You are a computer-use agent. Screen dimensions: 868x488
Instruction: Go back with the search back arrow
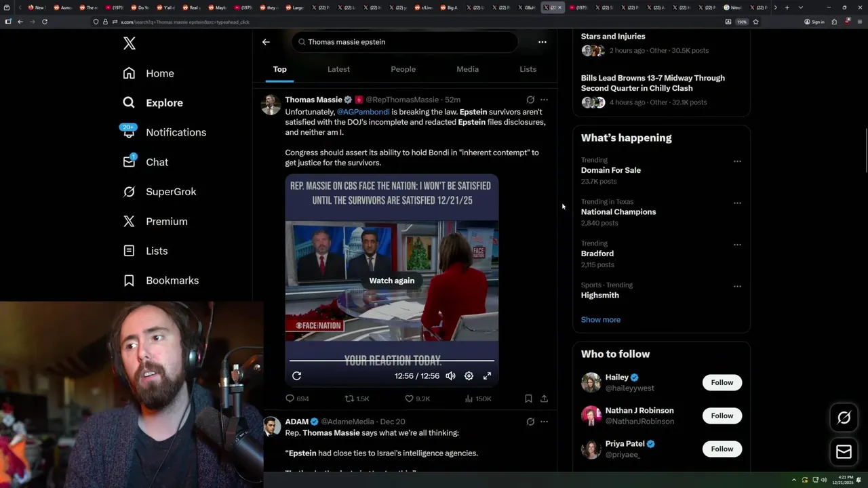(x=266, y=42)
